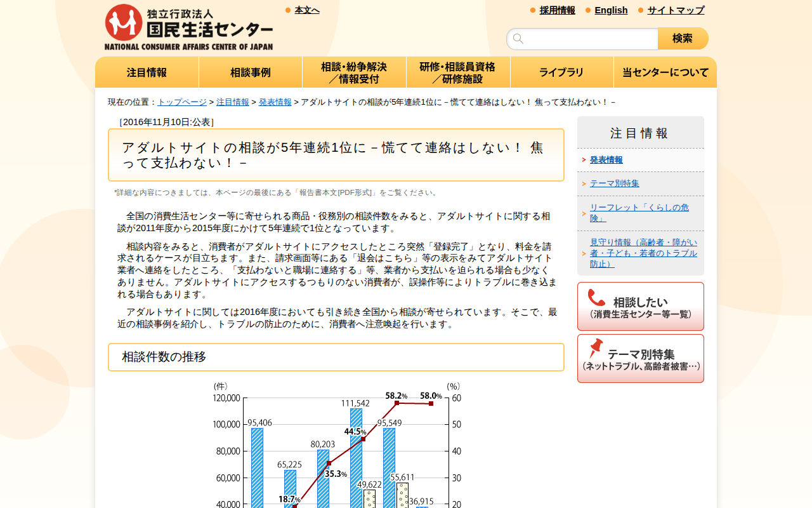Viewport: 812px width, 508px height.
Task: Open the 相談したい consumer center panel
Action: (640, 306)
